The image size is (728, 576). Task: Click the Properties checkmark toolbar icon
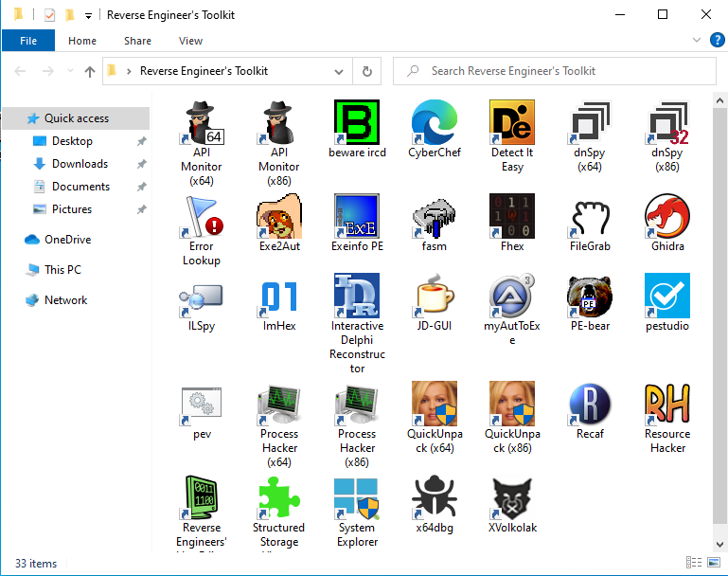coord(49,15)
